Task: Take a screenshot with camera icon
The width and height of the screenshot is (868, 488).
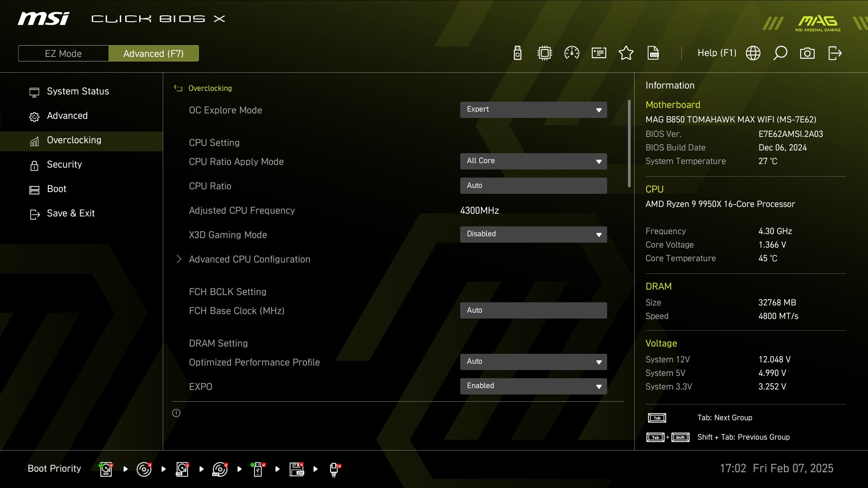Action: pyautogui.click(x=807, y=53)
